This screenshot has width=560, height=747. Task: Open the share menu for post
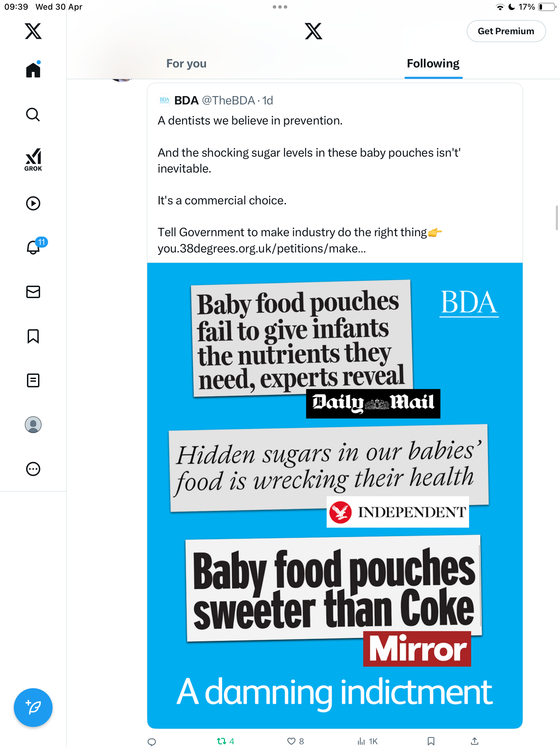(475, 741)
